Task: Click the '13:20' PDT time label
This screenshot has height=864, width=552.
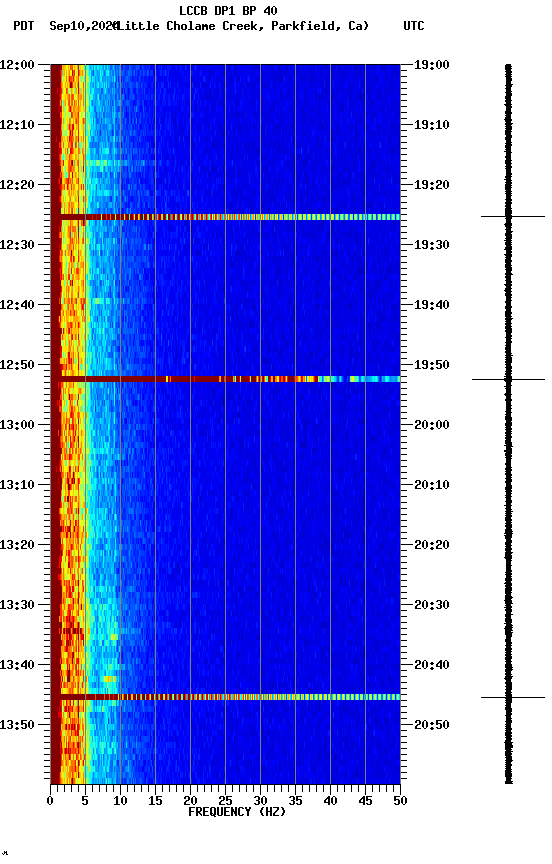Action: pos(17,546)
